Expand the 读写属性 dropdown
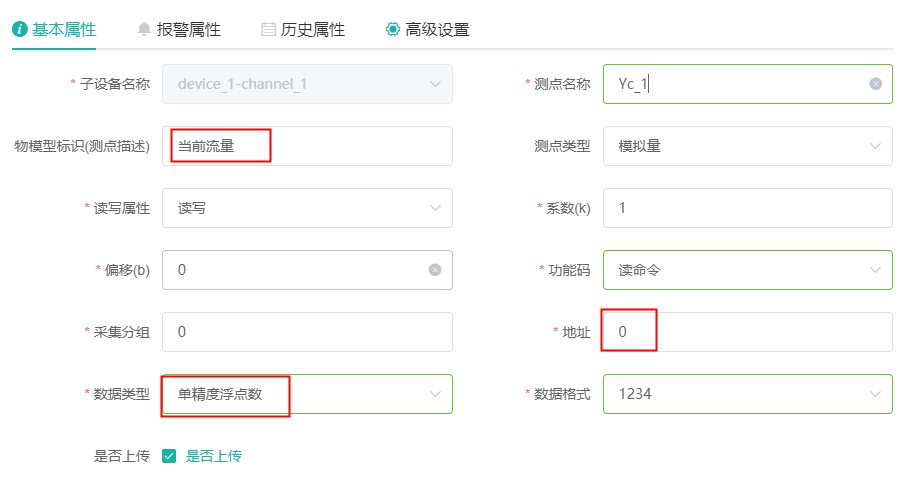This screenshot has height=477, width=918. (307, 208)
